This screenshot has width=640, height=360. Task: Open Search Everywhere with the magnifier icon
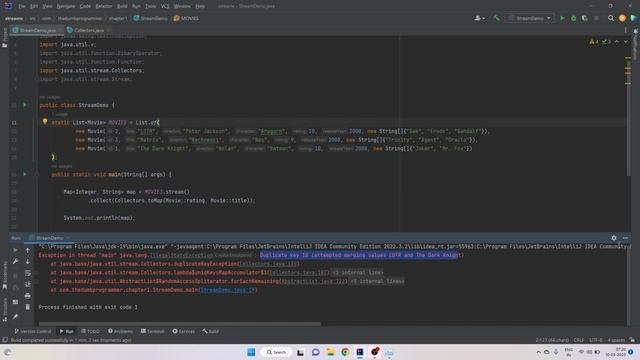(611, 18)
